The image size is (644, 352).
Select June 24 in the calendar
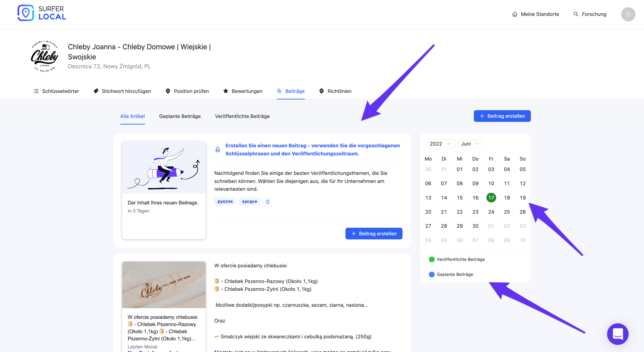point(491,212)
